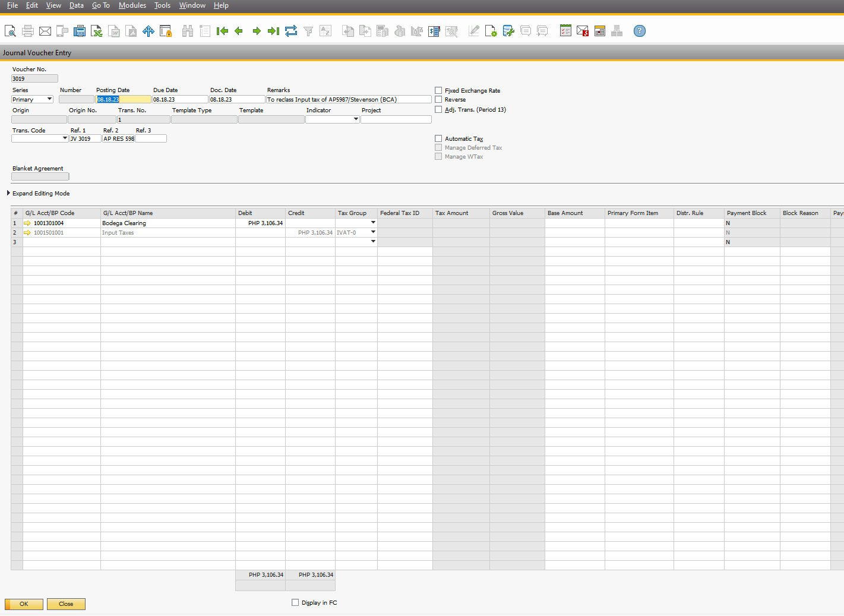Click the Find binoculars icon
The image size is (844, 616).
tap(188, 31)
